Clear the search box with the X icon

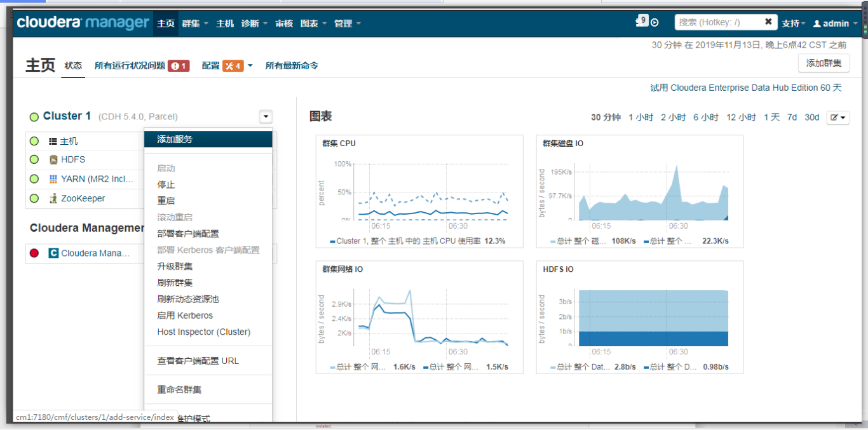pyautogui.click(x=768, y=21)
